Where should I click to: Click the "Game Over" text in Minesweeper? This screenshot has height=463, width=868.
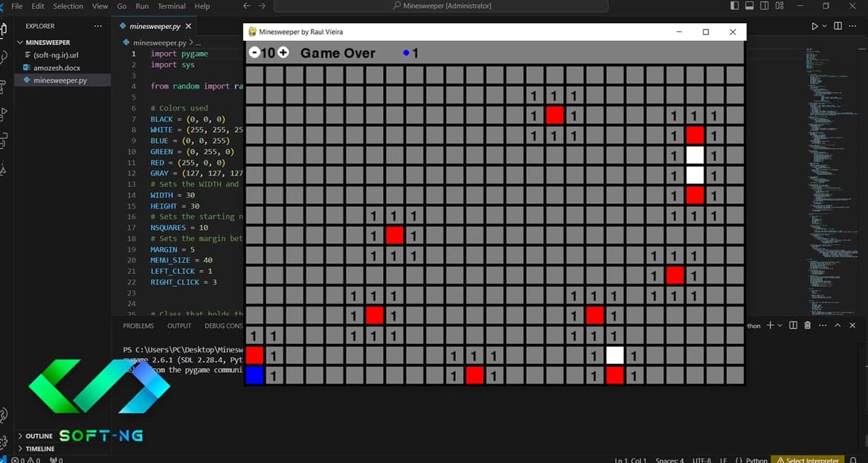(338, 53)
